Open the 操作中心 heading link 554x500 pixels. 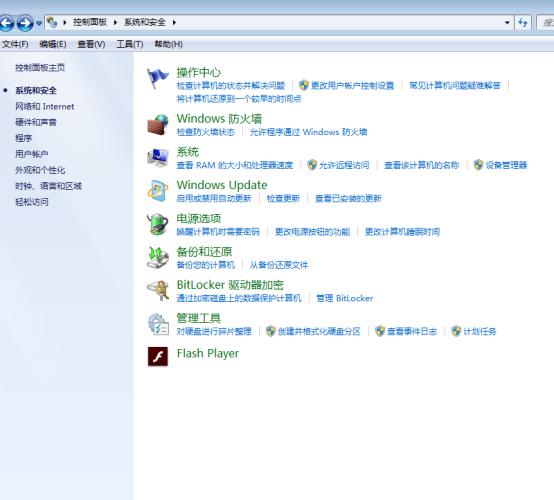(x=199, y=72)
